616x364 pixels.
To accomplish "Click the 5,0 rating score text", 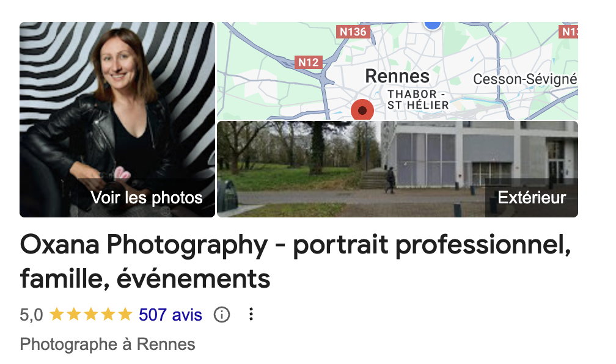I will pos(32,313).
